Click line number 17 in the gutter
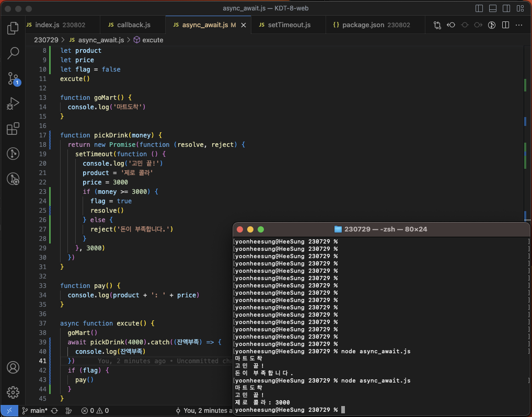Image resolution: width=532 pixels, height=417 pixels. 42,135
